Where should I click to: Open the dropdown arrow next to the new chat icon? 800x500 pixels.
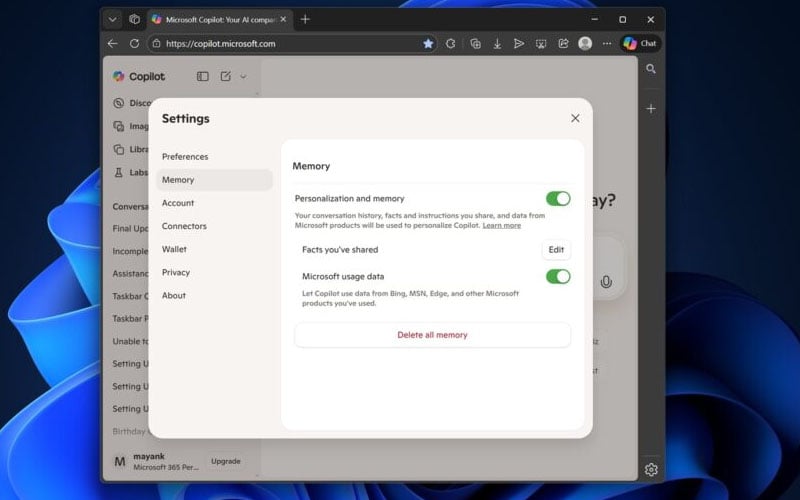243,77
